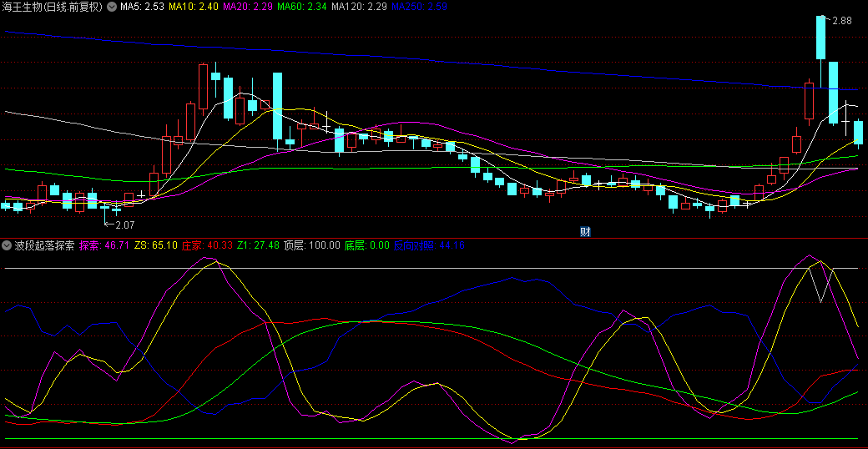Click the 探索 indicator value label
868x449 pixels.
[104, 245]
